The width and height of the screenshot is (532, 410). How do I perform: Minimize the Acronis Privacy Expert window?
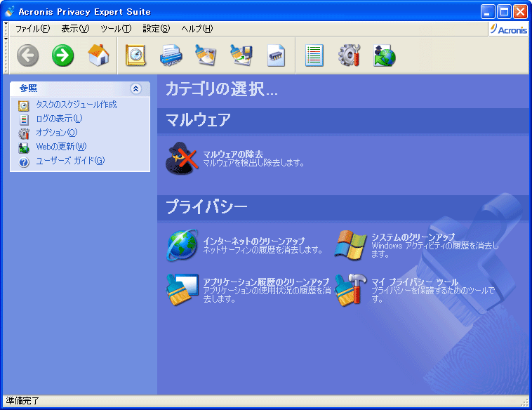pos(488,12)
